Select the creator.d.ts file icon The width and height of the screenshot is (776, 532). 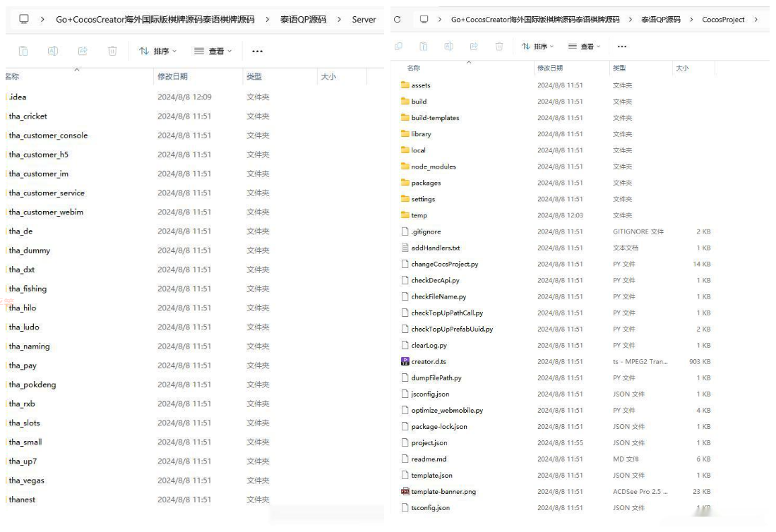(405, 361)
